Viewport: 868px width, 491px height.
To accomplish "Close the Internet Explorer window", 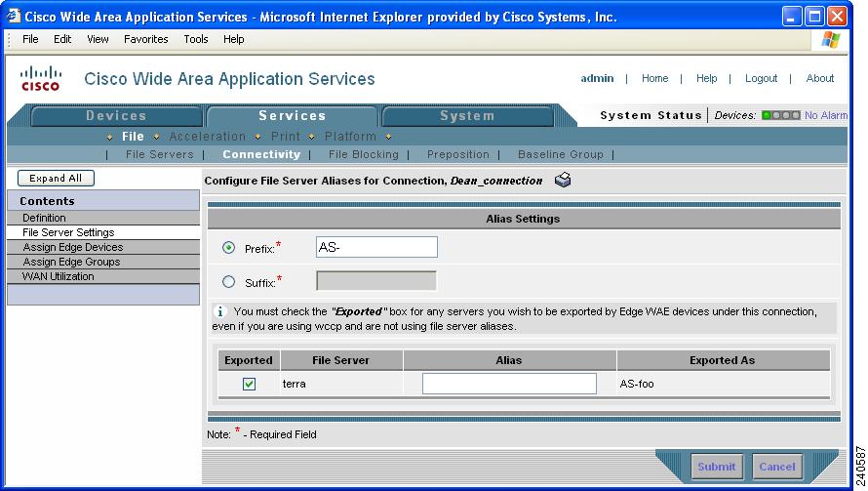I will pos(837,16).
